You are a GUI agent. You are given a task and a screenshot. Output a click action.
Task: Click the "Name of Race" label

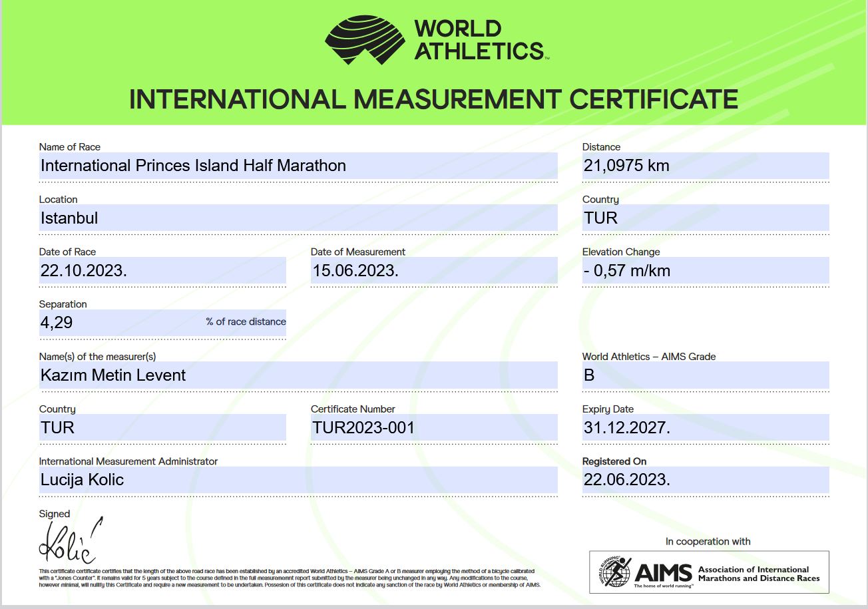[70, 147]
